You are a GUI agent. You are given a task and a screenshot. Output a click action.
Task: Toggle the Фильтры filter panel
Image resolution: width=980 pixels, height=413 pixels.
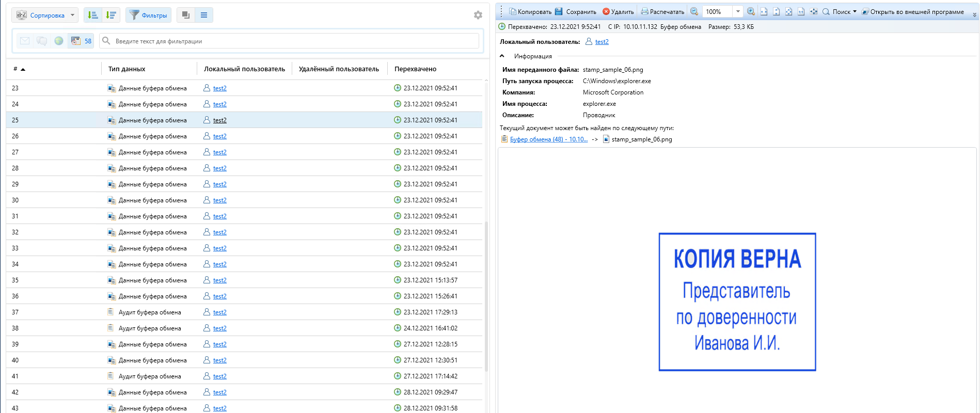(149, 15)
